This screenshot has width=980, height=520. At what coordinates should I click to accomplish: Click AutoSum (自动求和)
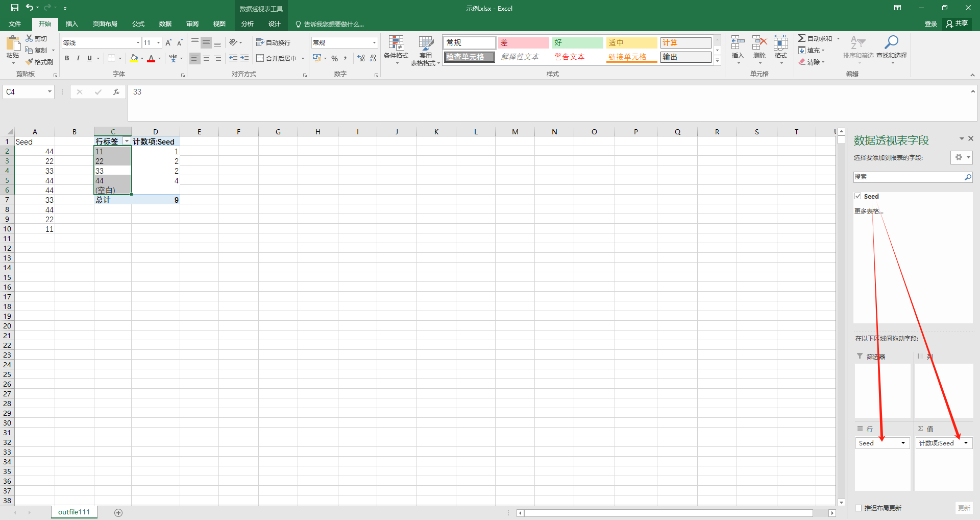[x=815, y=38]
